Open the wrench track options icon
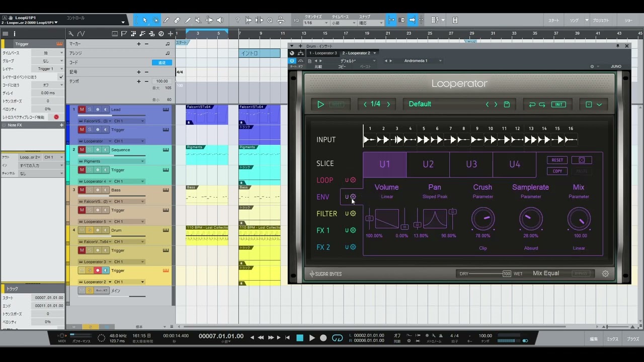644x362 pixels. coord(71,34)
